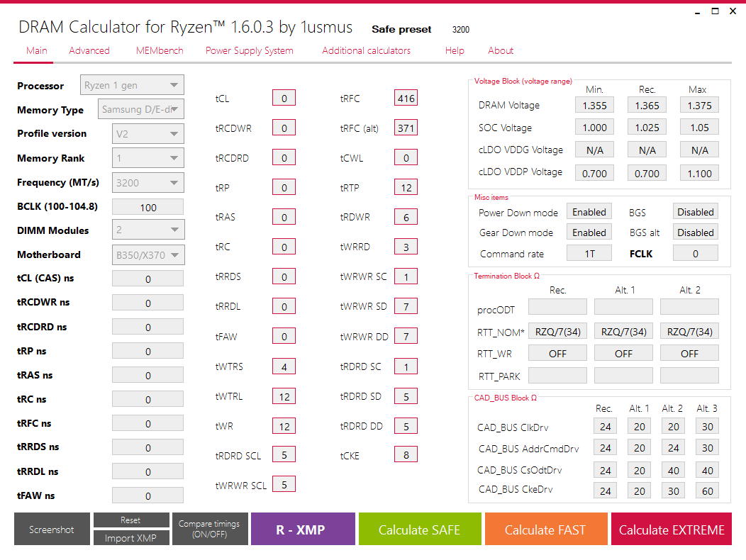Image resolution: width=746 pixels, height=560 pixels.
Task: Click Import XMP button
Action: (131, 538)
